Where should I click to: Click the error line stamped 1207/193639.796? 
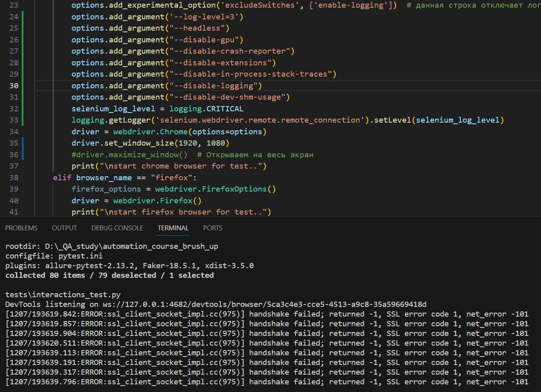[x=267, y=382]
